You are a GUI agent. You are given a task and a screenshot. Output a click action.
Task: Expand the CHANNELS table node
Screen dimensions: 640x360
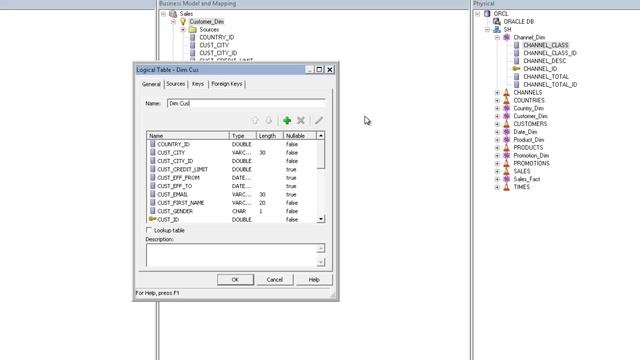pos(497,93)
